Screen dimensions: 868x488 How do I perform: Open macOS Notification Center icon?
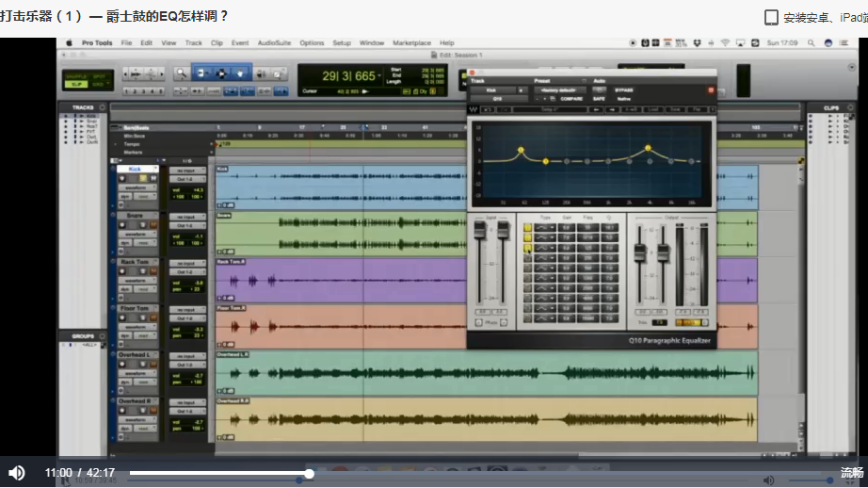pos(844,42)
